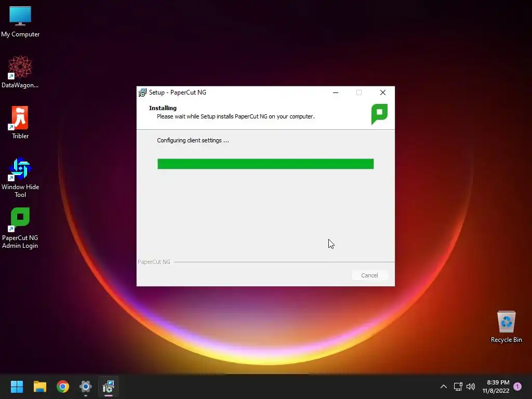
Task: Minimize the PaperCut NG setup window
Action: [336, 92]
